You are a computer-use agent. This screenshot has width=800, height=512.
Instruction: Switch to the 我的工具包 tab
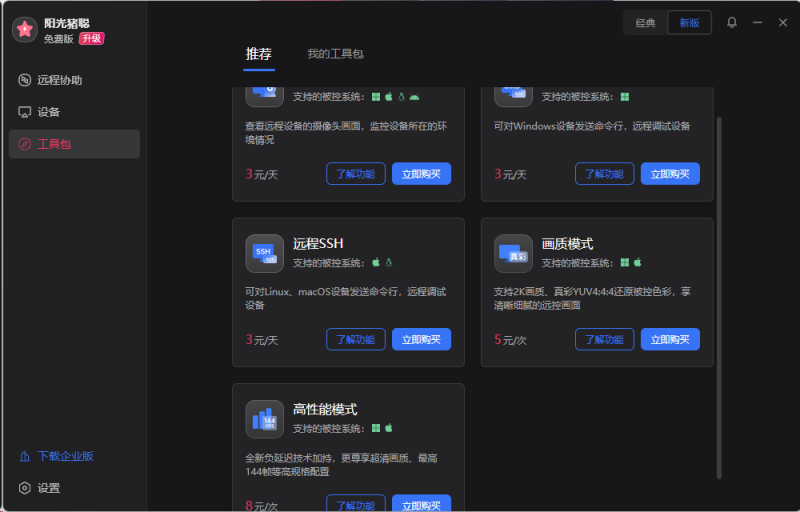point(335,54)
